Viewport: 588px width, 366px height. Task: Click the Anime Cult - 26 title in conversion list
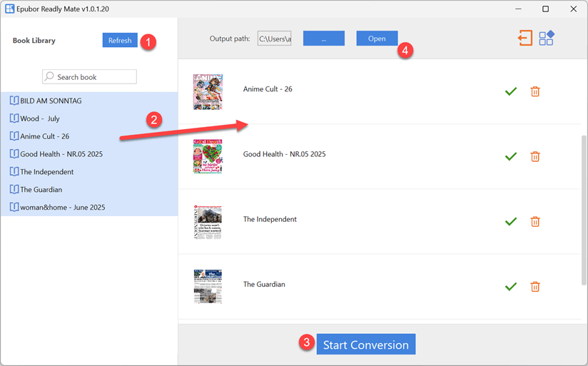click(x=268, y=89)
